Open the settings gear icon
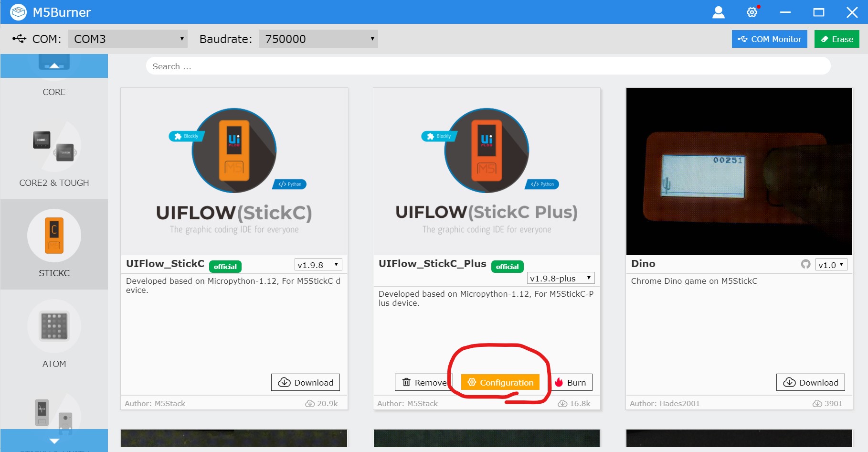The height and width of the screenshot is (452, 868). (752, 12)
